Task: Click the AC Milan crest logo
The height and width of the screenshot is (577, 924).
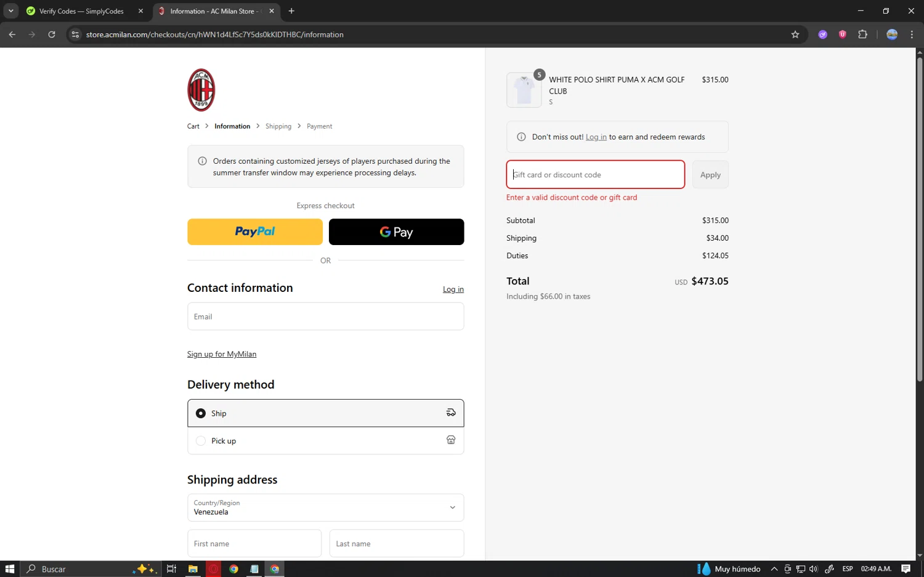Action: (x=201, y=90)
